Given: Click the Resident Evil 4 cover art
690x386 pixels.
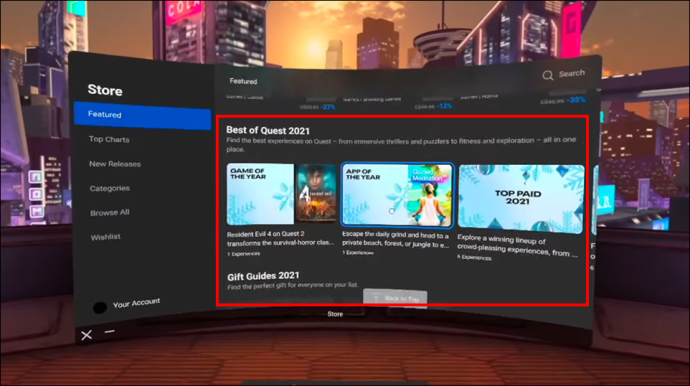Looking at the screenshot, I should [x=316, y=193].
